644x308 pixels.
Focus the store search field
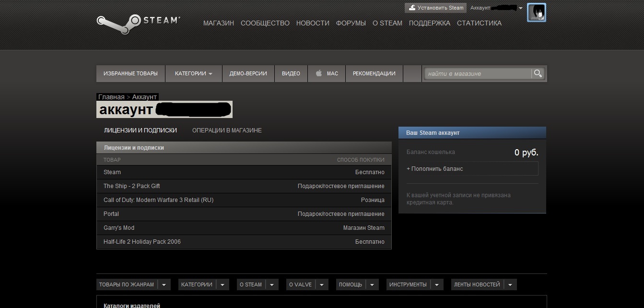point(478,73)
